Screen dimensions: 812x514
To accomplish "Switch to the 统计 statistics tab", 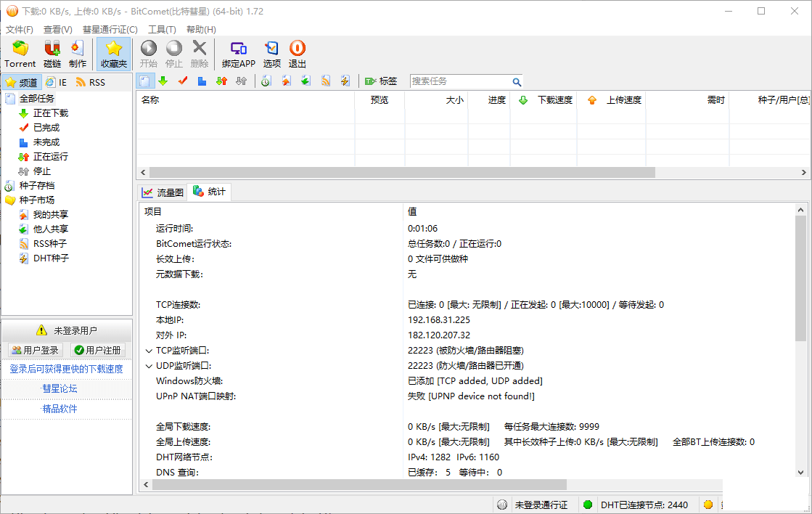I will point(210,192).
